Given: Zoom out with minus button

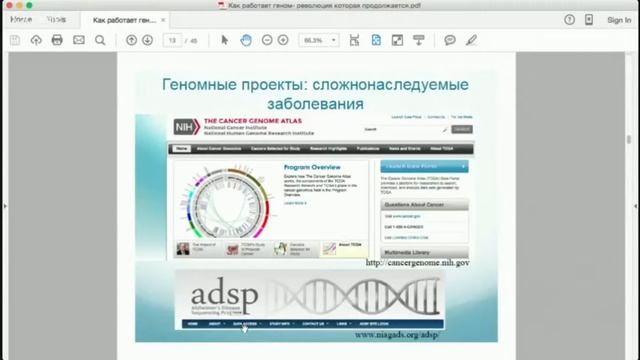Looking at the screenshot, I should (267, 40).
